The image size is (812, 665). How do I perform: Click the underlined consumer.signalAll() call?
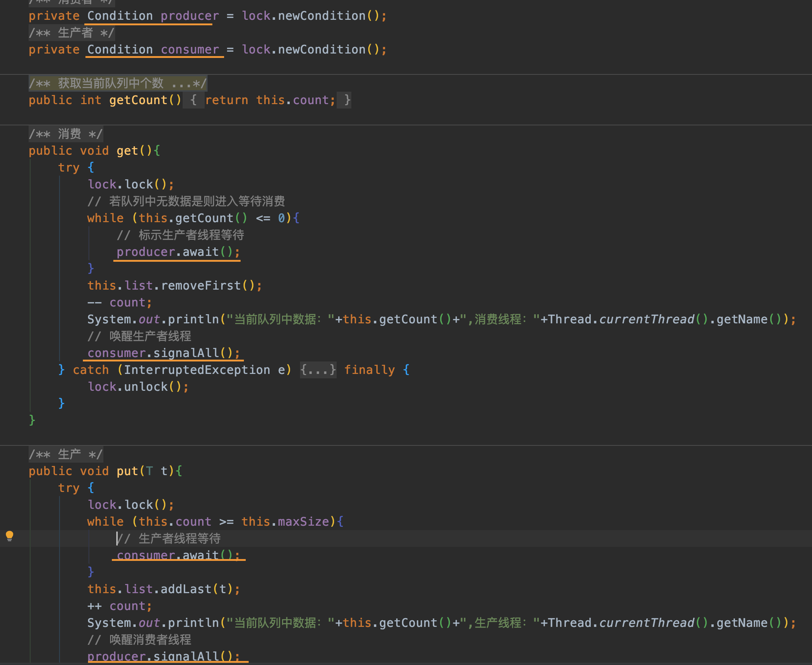[164, 353]
